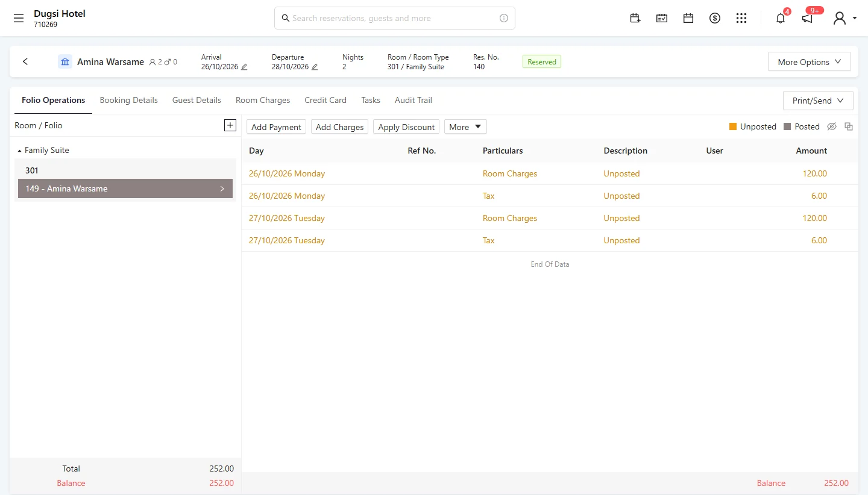Open the hamburger main menu
This screenshot has height=495, width=868.
point(19,18)
